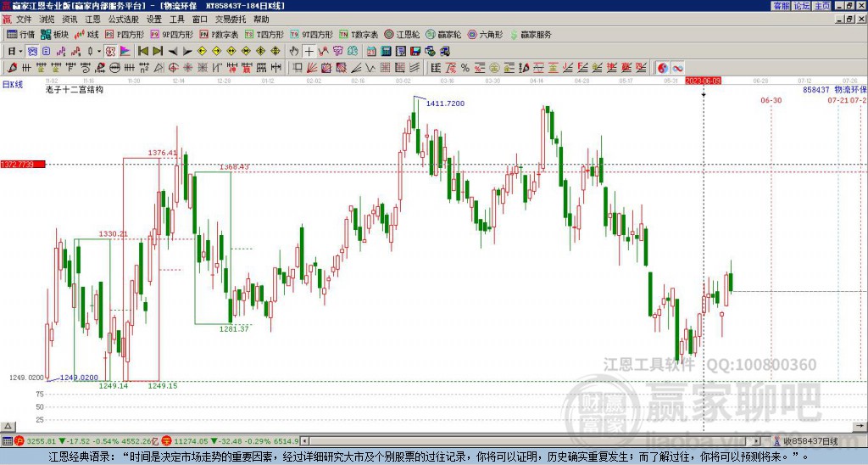The width and height of the screenshot is (868, 465).
Task: Launch the 赢家轮 wheel tool
Action: point(443,34)
